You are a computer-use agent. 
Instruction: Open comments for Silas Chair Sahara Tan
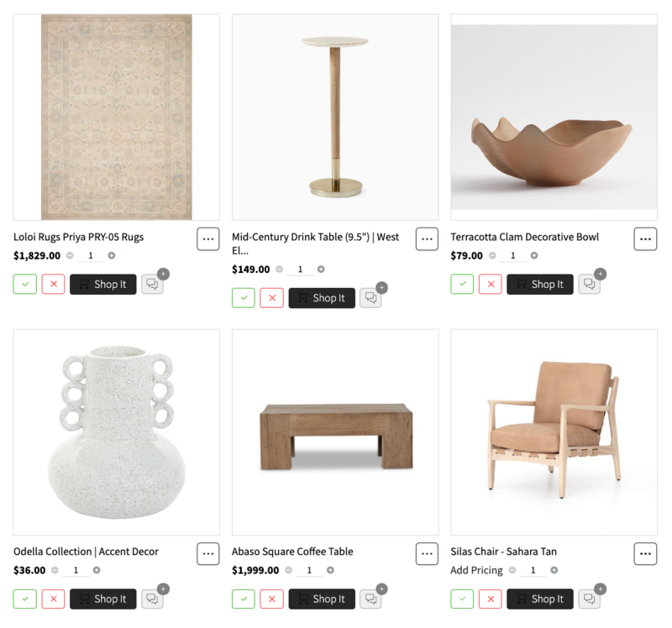589,599
